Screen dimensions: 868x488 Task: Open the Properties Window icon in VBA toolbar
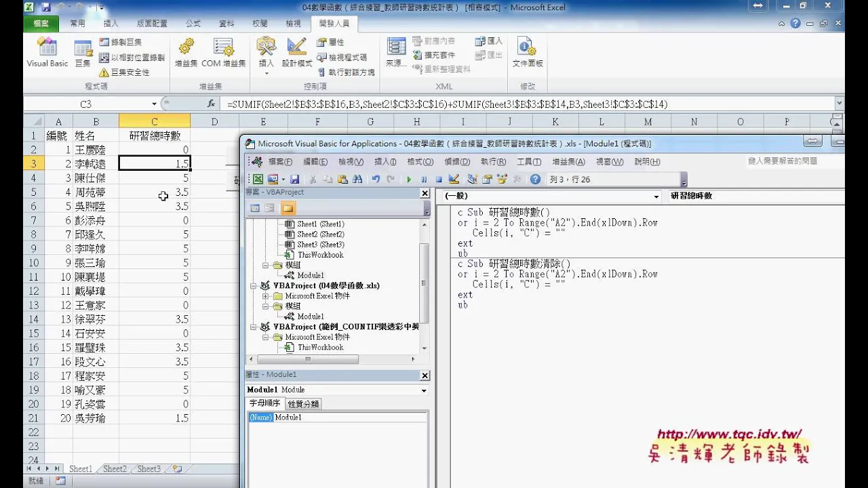point(488,180)
